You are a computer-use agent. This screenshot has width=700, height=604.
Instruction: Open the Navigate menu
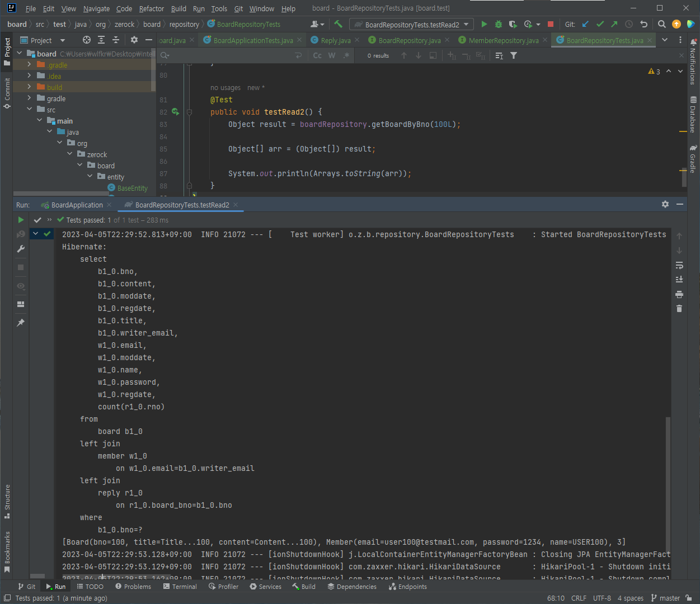pos(96,8)
